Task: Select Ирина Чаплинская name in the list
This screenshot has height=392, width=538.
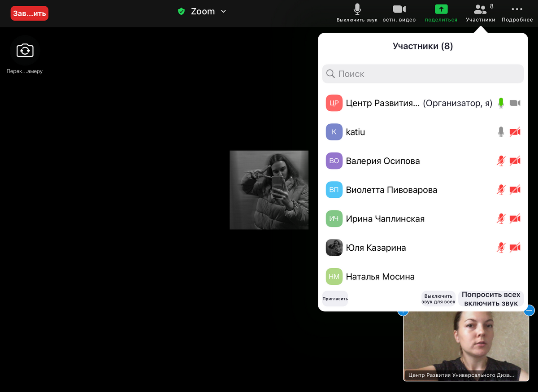Action: point(385,219)
